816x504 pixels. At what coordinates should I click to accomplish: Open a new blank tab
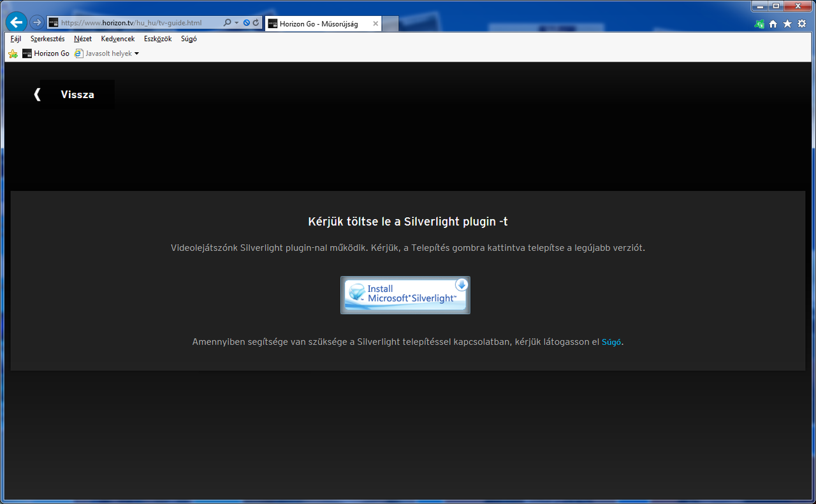390,24
